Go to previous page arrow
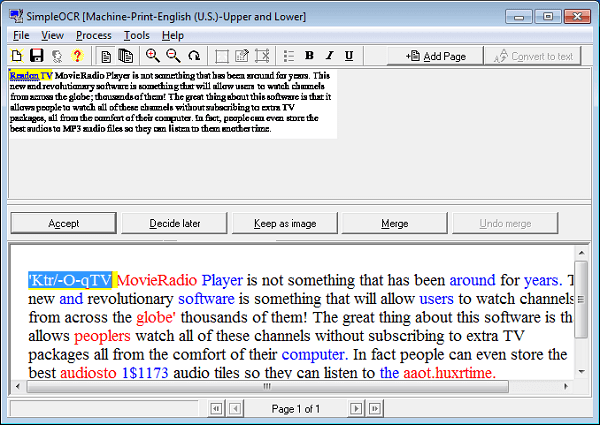The width and height of the screenshot is (600, 425). point(235,409)
